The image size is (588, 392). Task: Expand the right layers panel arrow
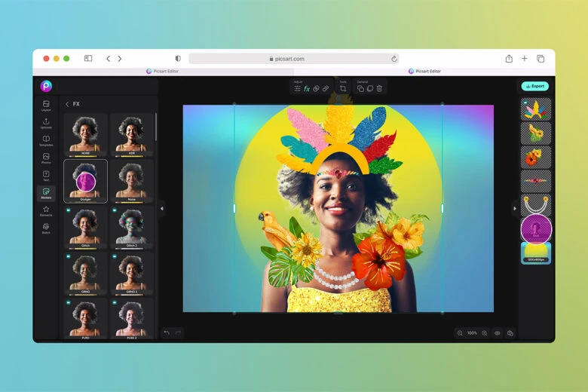click(515, 208)
